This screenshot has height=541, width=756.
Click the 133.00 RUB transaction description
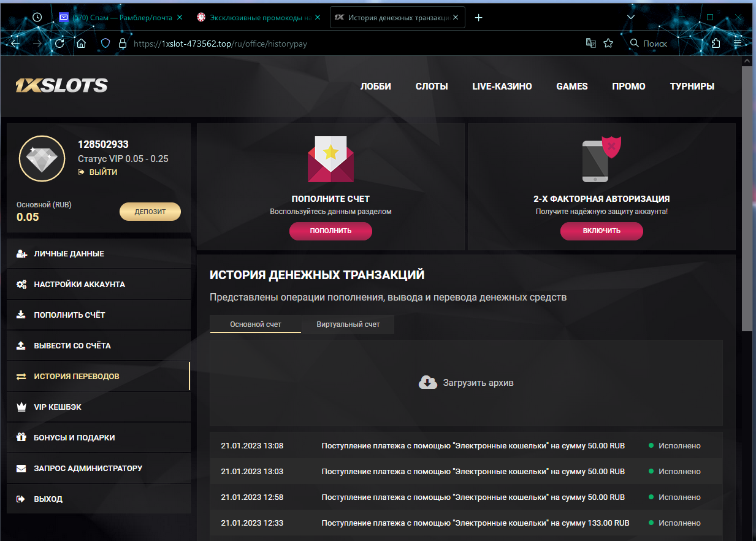(475, 523)
